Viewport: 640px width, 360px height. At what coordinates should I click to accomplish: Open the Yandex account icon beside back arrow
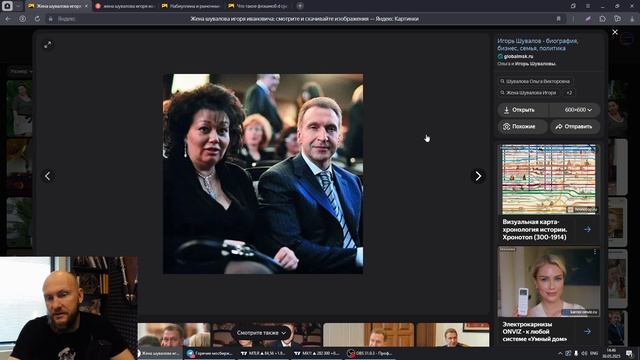point(22,19)
